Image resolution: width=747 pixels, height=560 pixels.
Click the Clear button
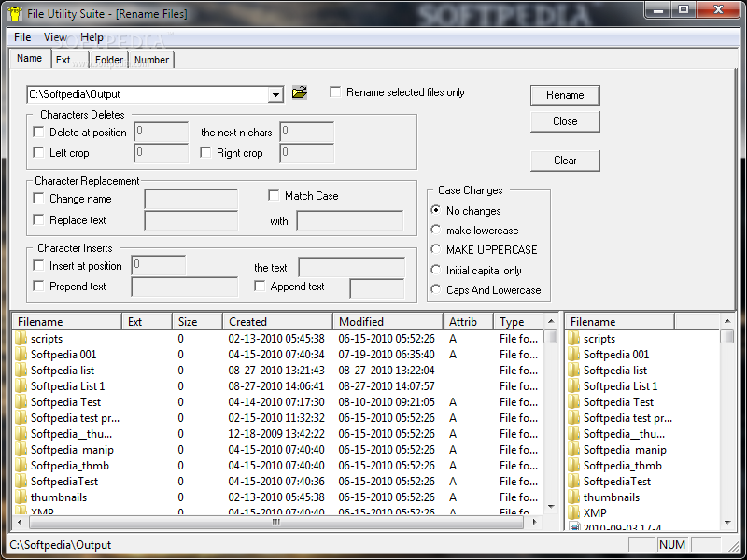(565, 161)
